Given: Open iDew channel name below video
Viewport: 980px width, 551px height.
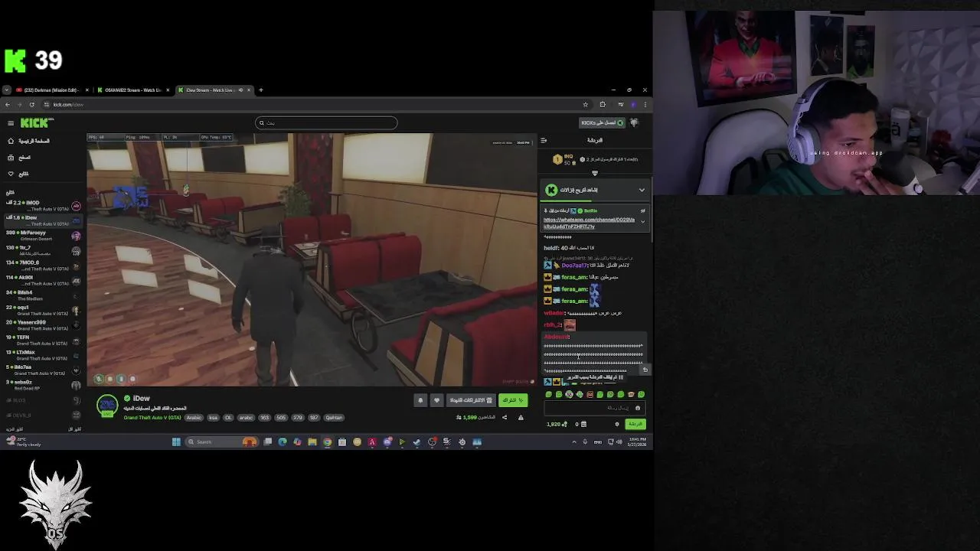Looking at the screenshot, I should [142, 399].
